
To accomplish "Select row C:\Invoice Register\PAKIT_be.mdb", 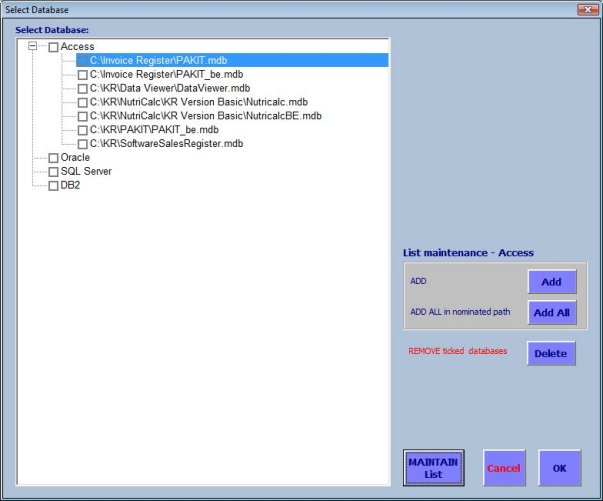I will click(x=166, y=74).
